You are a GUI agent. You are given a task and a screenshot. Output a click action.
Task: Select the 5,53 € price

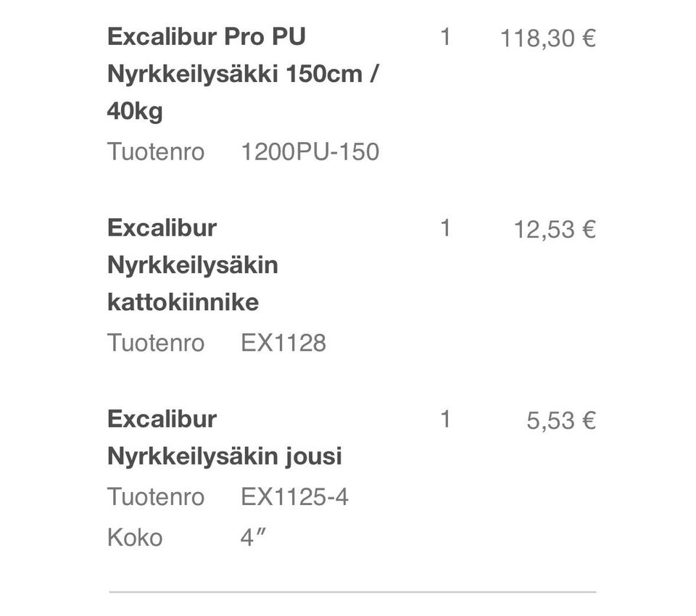click(560, 421)
